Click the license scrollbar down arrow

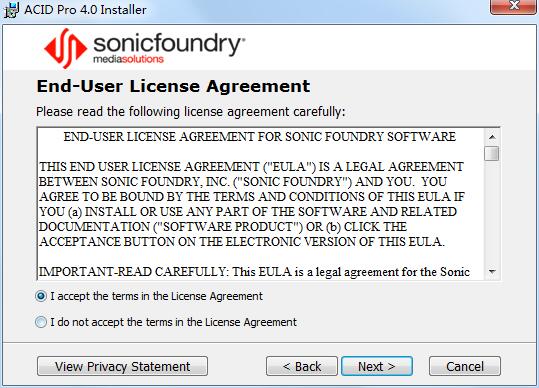(x=492, y=272)
